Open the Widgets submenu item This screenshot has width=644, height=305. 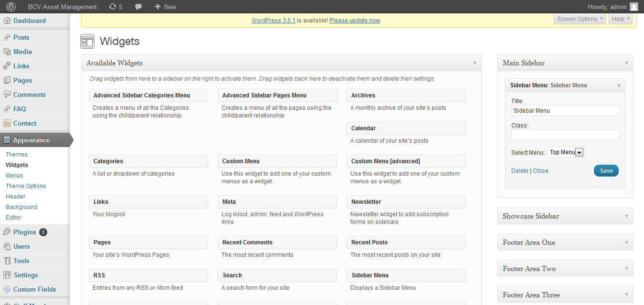17,165
